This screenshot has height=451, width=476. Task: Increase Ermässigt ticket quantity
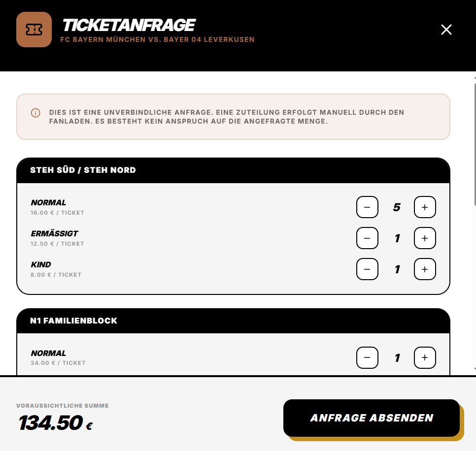(425, 238)
